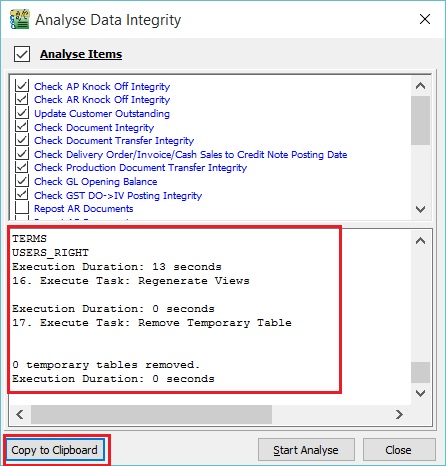Screen dimensions: 446x466
Task: Click the Copy to Clipboard button
Action: tap(55, 450)
